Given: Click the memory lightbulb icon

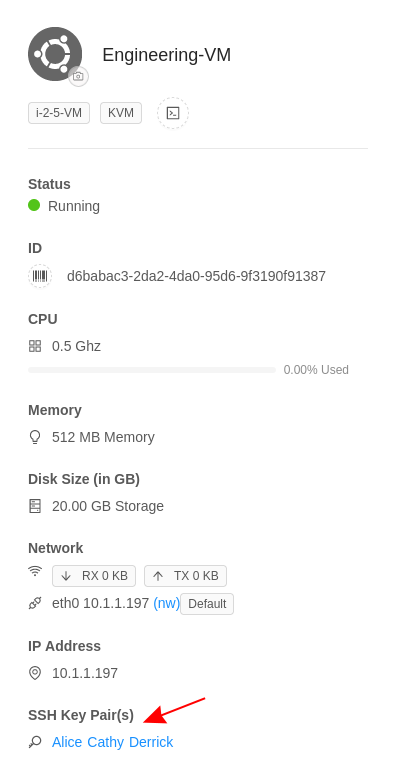Looking at the screenshot, I should tap(35, 437).
